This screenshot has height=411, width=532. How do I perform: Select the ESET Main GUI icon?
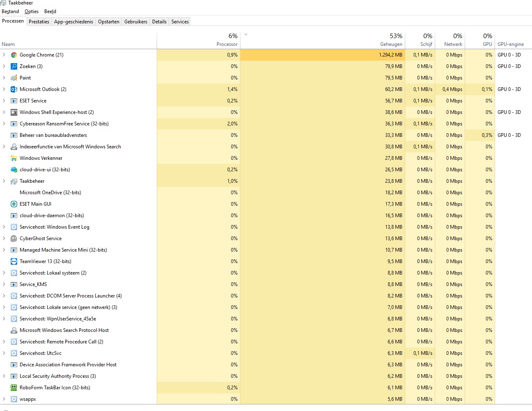pyautogui.click(x=14, y=204)
